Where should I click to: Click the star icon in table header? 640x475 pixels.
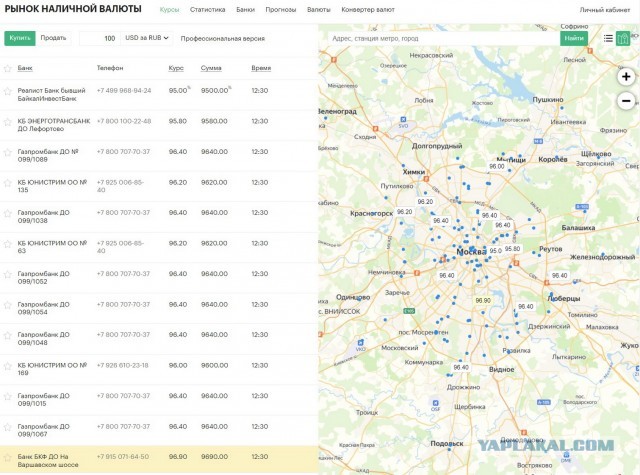(7, 68)
